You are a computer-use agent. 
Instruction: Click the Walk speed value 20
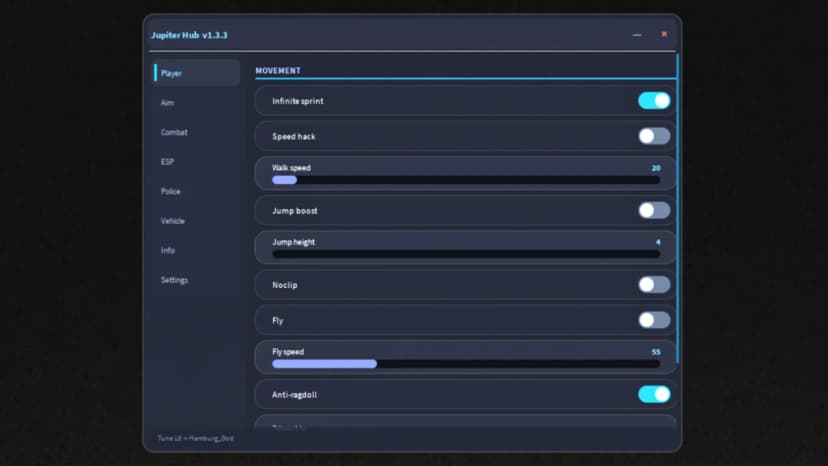pyautogui.click(x=656, y=168)
